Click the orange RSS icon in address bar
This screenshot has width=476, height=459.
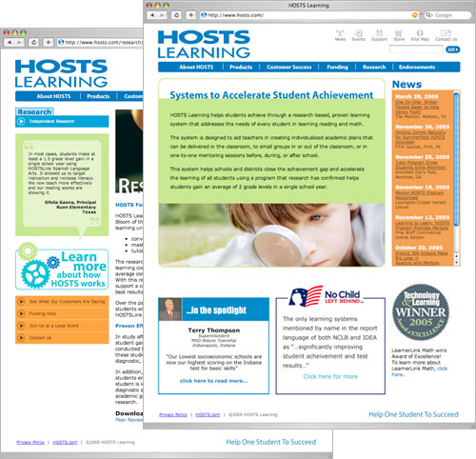tap(414, 15)
